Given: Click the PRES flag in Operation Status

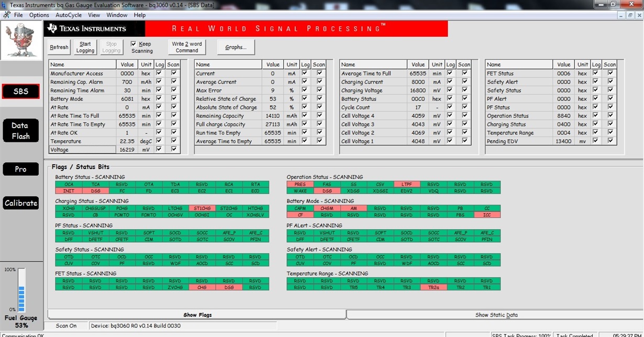Looking at the screenshot, I should (300, 184).
